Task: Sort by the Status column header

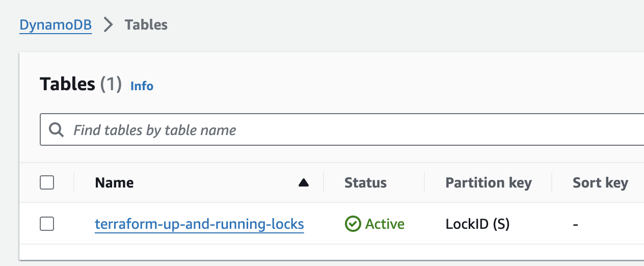Action: pyautogui.click(x=365, y=183)
